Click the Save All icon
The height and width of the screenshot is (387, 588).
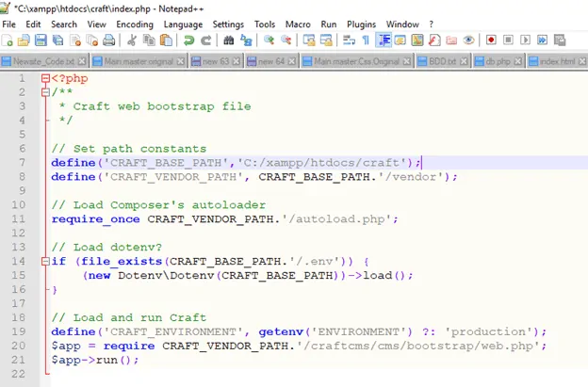point(57,40)
